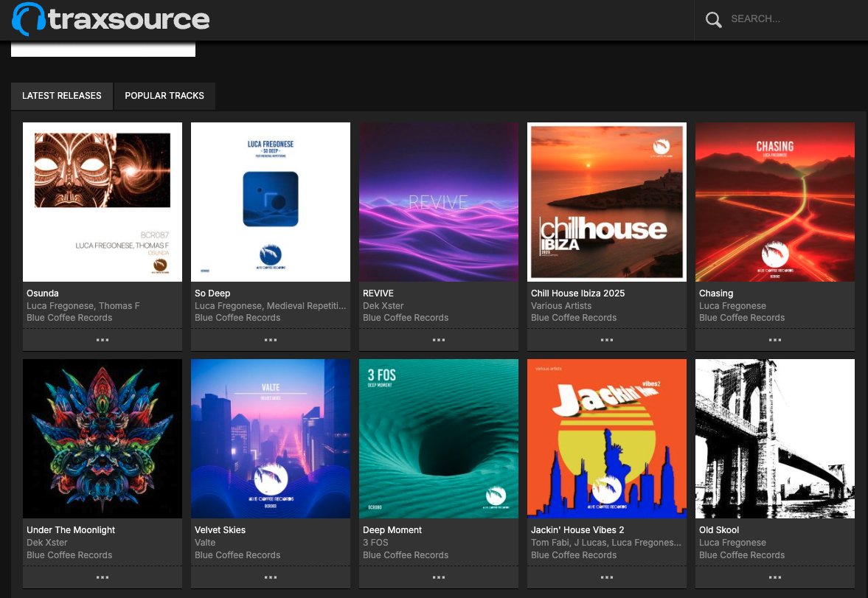
Task: Click artist Luca Fregonese under Chasing
Action: coord(732,306)
